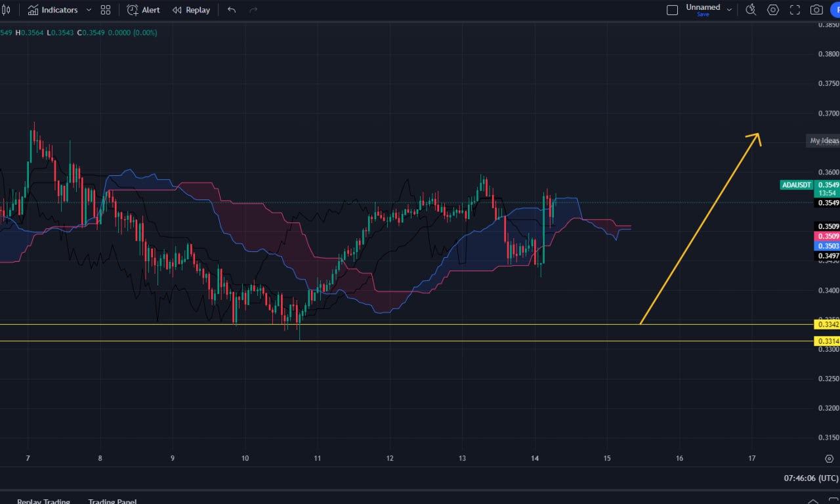Save the Unnamed layout
Screen dimensions: 840x504
[x=703, y=14]
